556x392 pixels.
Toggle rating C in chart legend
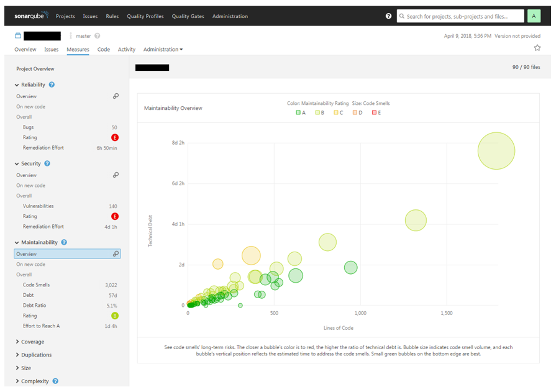coord(338,112)
